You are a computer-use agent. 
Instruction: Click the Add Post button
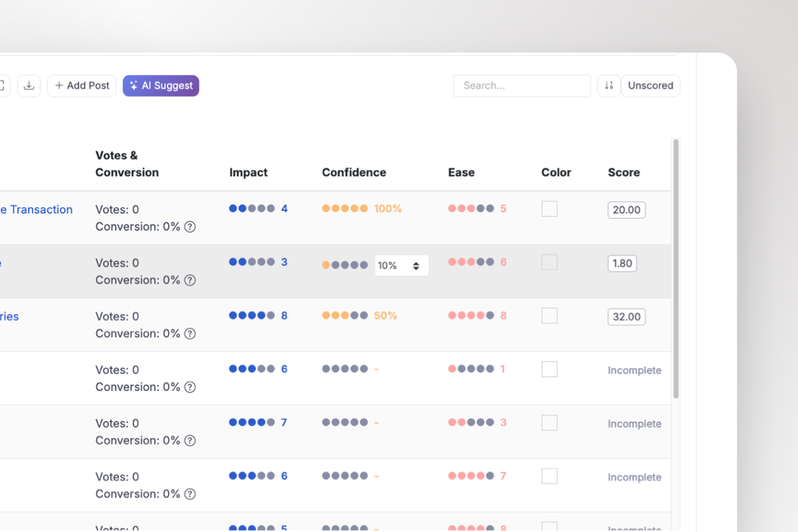pos(82,86)
